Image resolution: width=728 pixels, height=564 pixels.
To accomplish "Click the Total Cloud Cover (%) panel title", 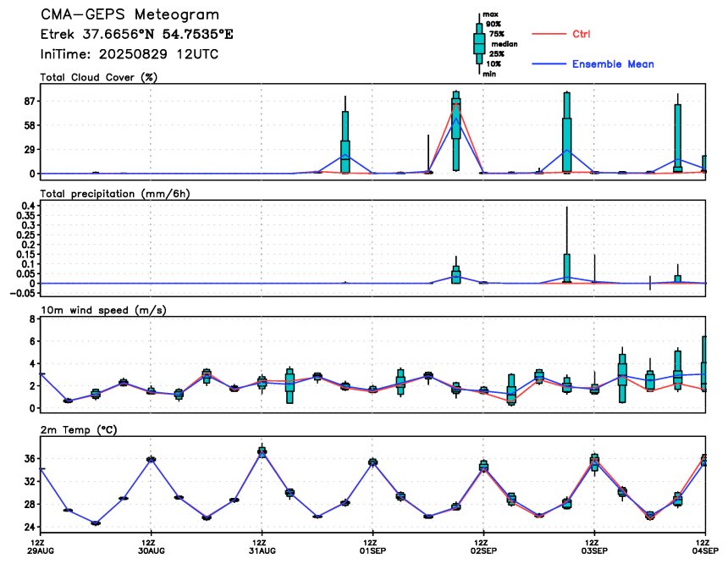I will click(99, 78).
